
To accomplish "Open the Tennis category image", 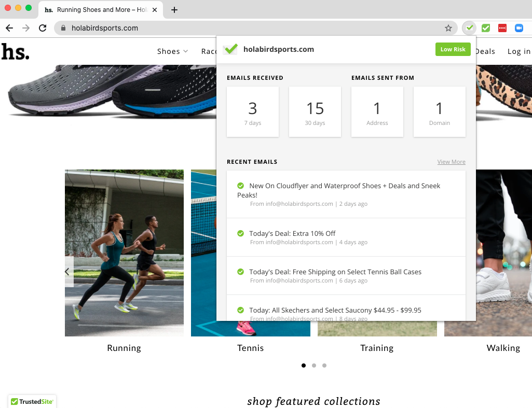I will (x=203, y=253).
